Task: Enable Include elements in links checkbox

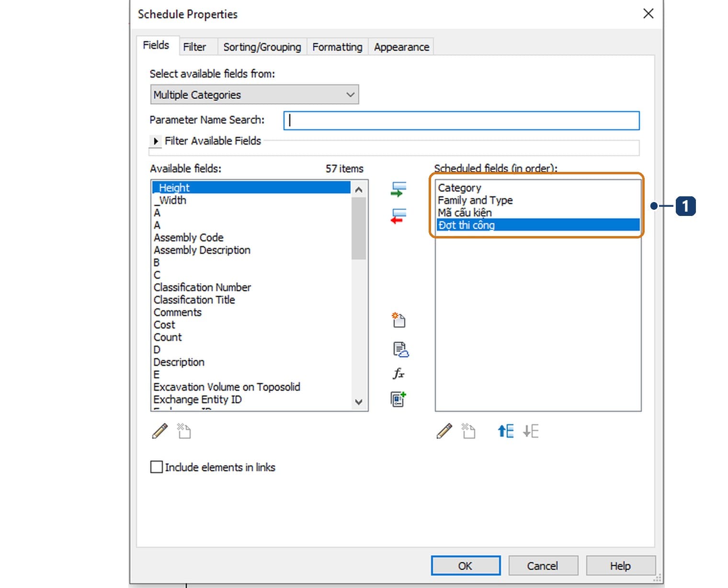Action: point(157,467)
